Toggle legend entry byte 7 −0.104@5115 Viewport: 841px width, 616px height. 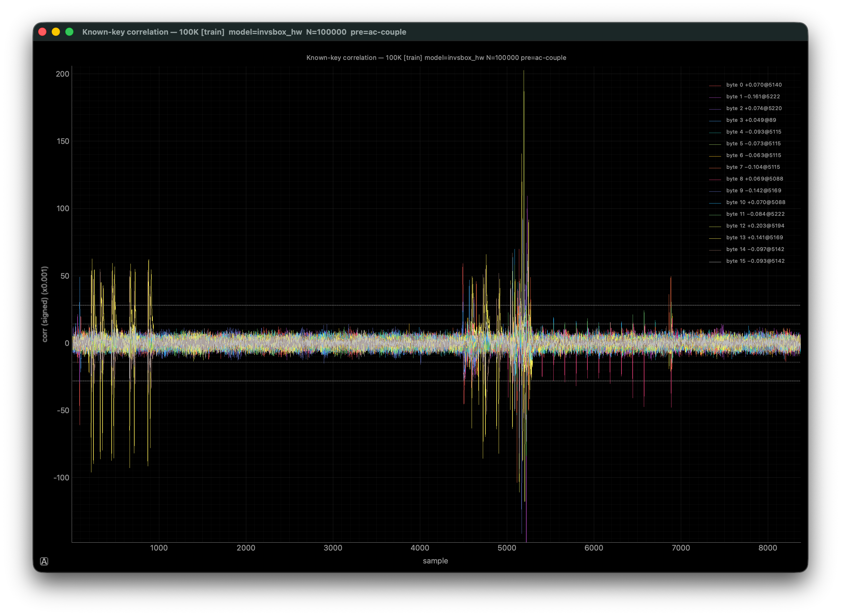744,167
